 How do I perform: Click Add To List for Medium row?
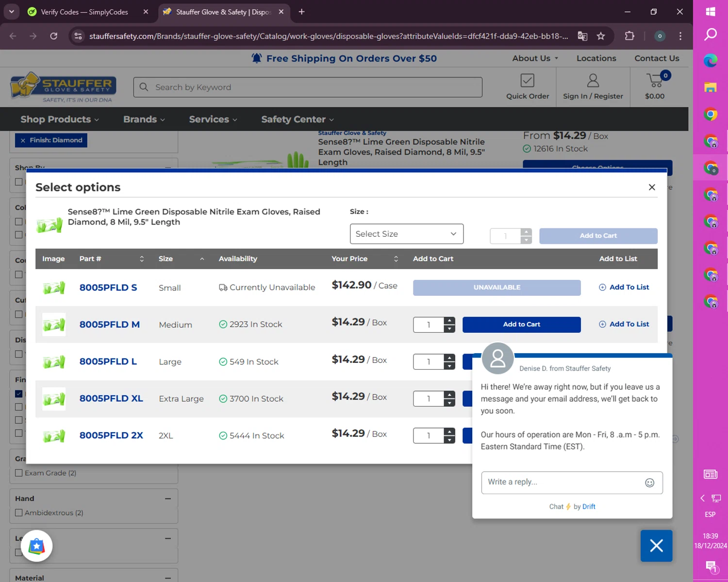click(624, 324)
